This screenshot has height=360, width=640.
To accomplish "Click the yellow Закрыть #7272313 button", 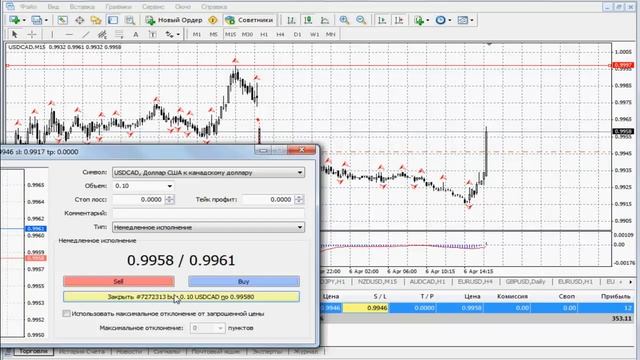I will (181, 297).
